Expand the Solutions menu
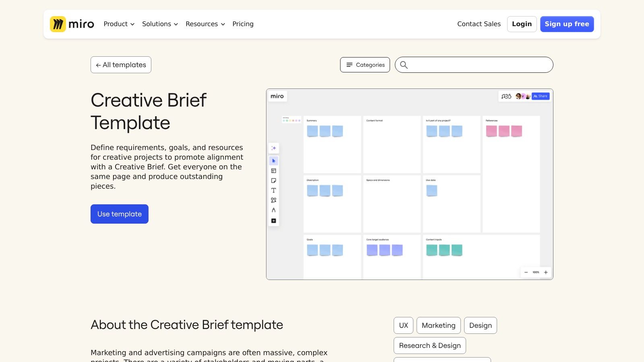Image resolution: width=644 pixels, height=362 pixels. point(160,24)
